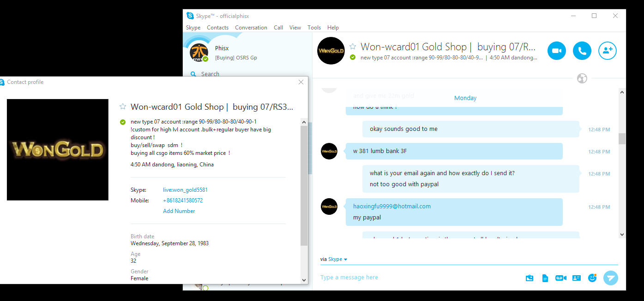
Task: Start a video call with Won-wcard01
Action: click(557, 51)
